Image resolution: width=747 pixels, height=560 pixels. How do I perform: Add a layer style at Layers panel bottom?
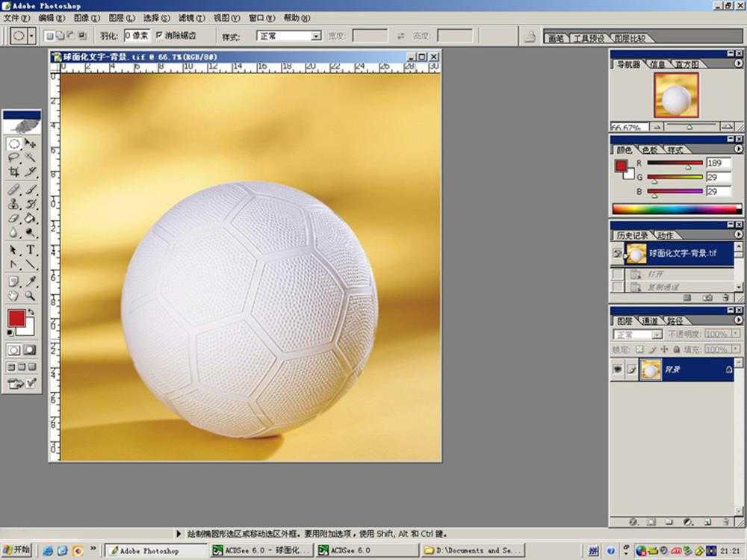coord(633,522)
